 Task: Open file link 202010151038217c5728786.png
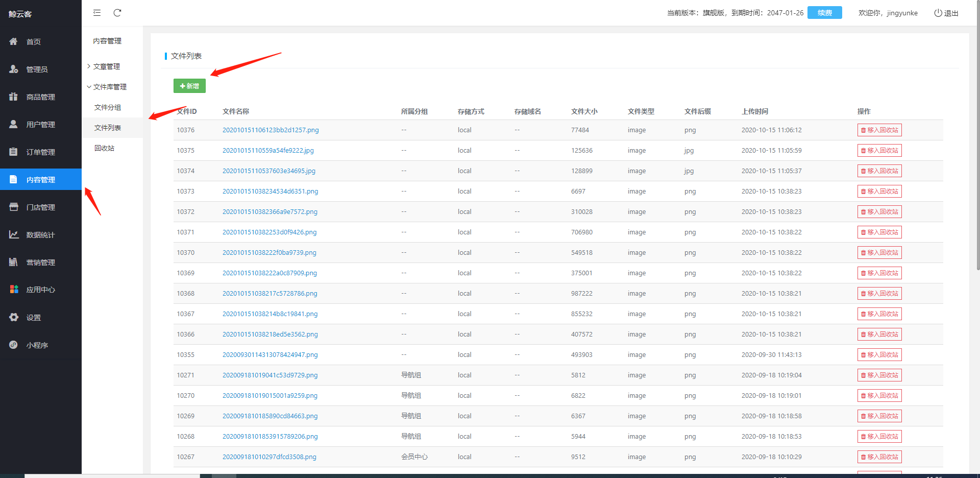tap(270, 294)
